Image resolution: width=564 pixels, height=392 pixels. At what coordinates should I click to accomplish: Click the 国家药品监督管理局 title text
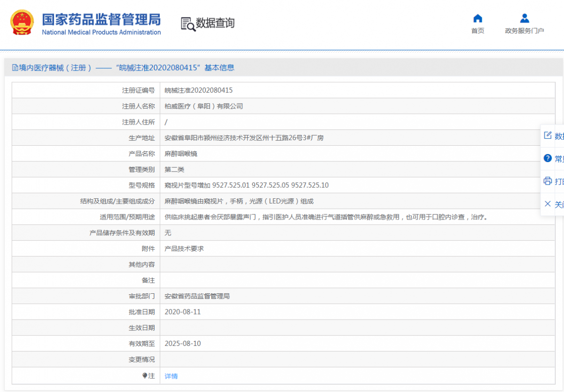click(101, 20)
